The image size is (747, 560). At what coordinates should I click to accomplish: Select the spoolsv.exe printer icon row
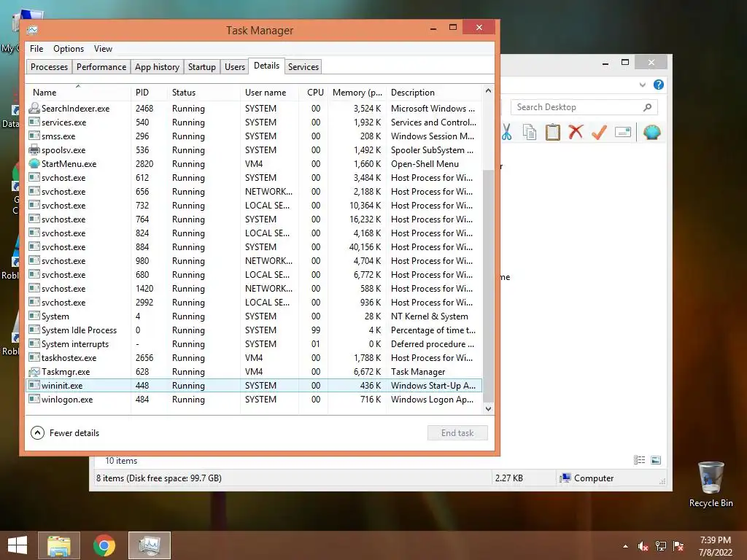(x=255, y=150)
